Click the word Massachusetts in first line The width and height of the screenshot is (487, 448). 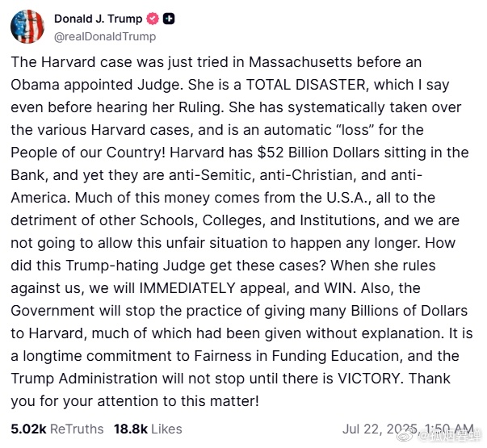[300, 62]
